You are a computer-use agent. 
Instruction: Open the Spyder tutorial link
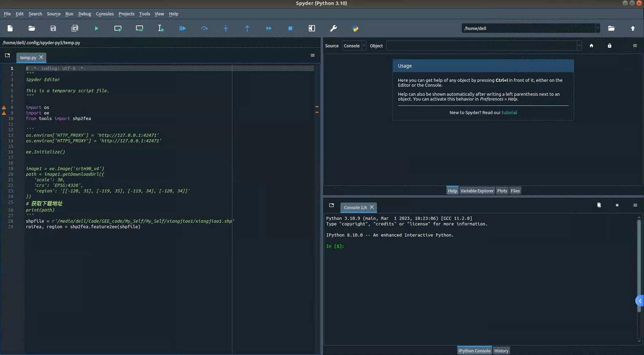coord(509,113)
